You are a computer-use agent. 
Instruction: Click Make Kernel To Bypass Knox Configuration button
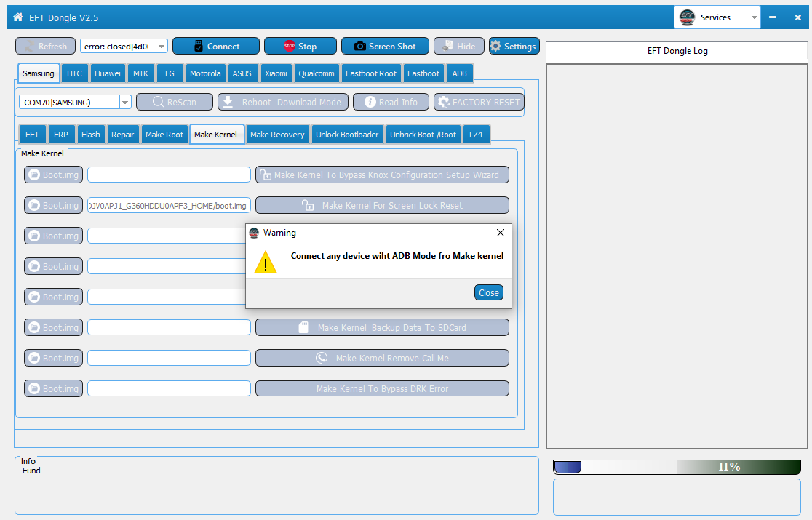(382, 175)
